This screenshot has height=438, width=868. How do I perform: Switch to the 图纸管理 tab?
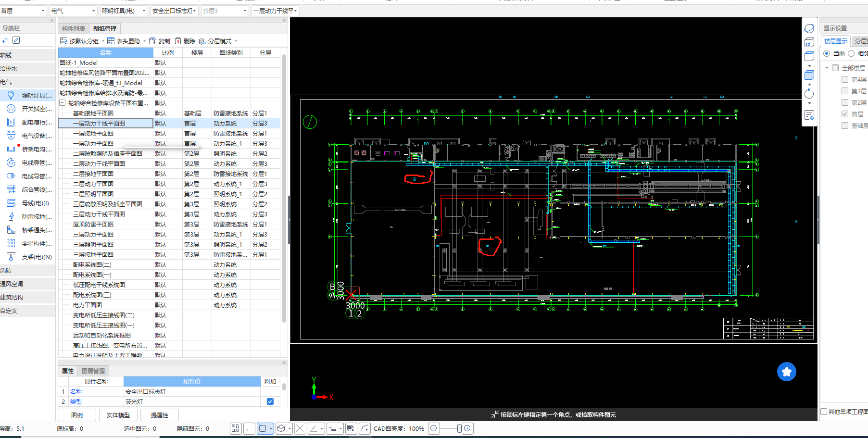click(105, 28)
